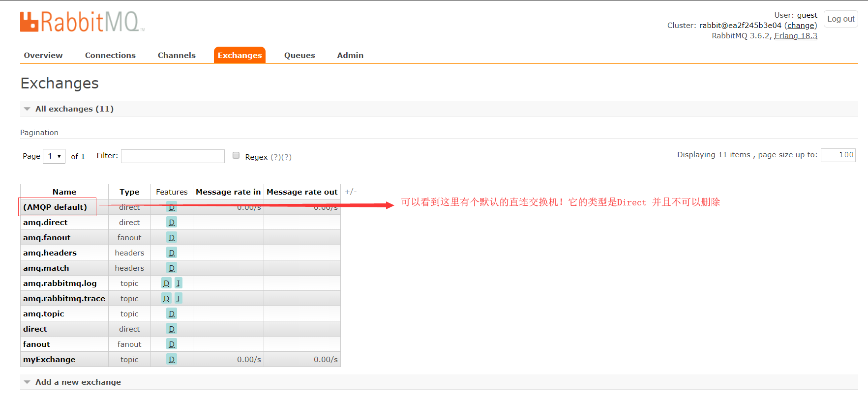868x396 pixels.
Task: Click the Exchanges page heading
Action: point(60,84)
